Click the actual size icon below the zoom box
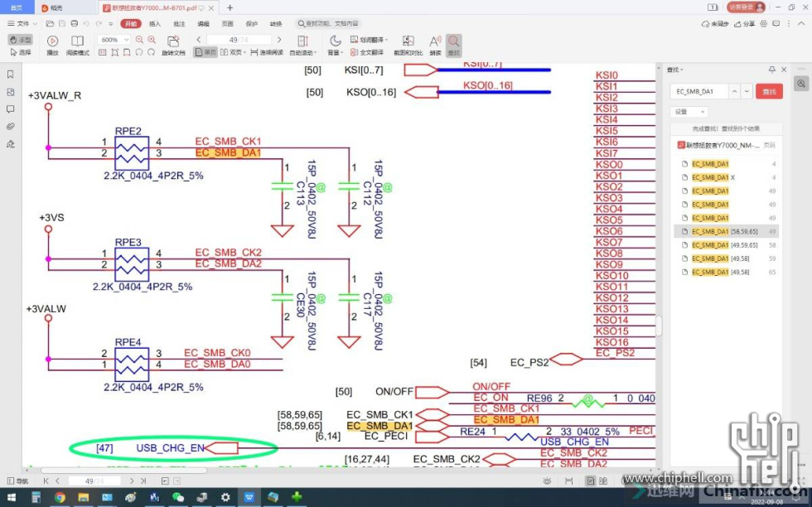Viewport: 812px width, 507px height. point(103,52)
